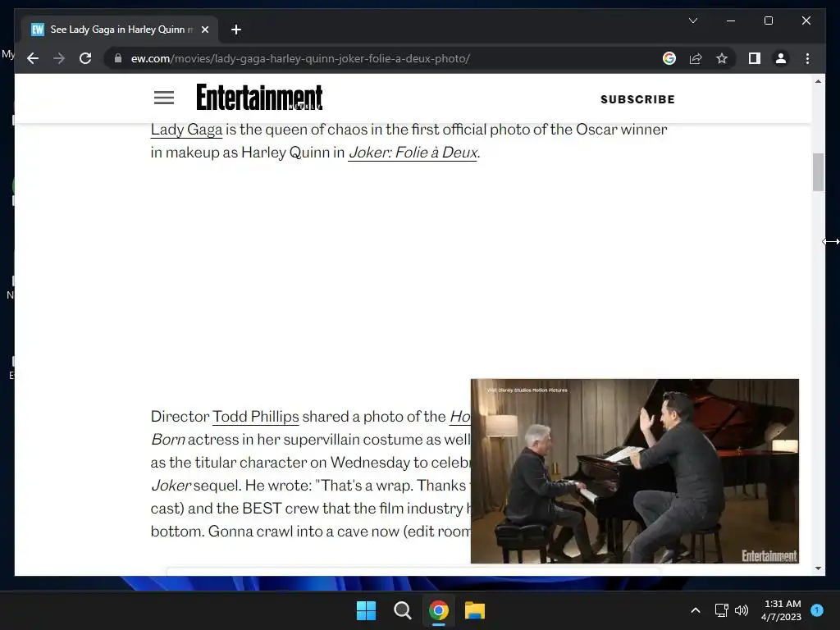Open Windows taskbar search
This screenshot has width=840, height=630.
point(402,610)
